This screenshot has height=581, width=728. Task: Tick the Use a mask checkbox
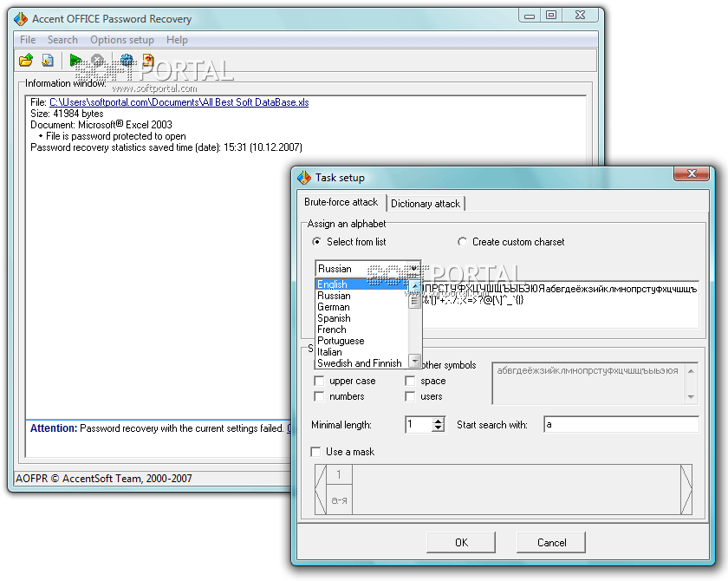(315, 452)
